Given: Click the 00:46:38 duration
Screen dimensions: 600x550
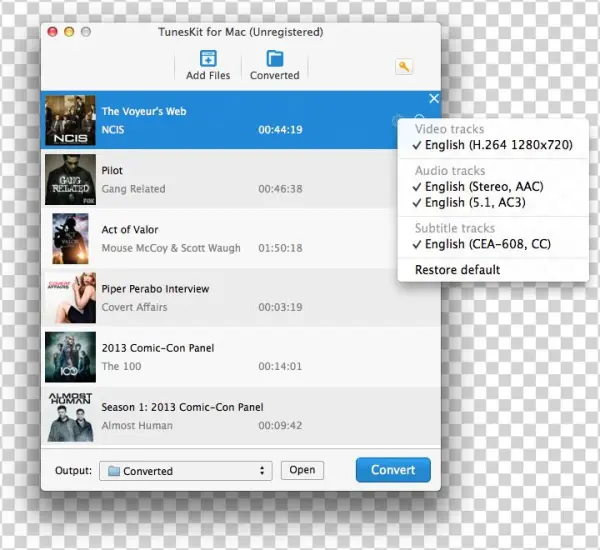Looking at the screenshot, I should pyautogui.click(x=280, y=189).
